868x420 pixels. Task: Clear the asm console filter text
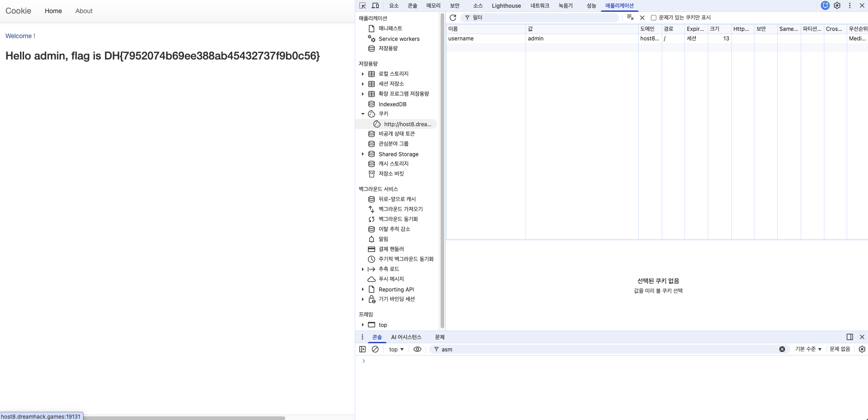point(782,349)
